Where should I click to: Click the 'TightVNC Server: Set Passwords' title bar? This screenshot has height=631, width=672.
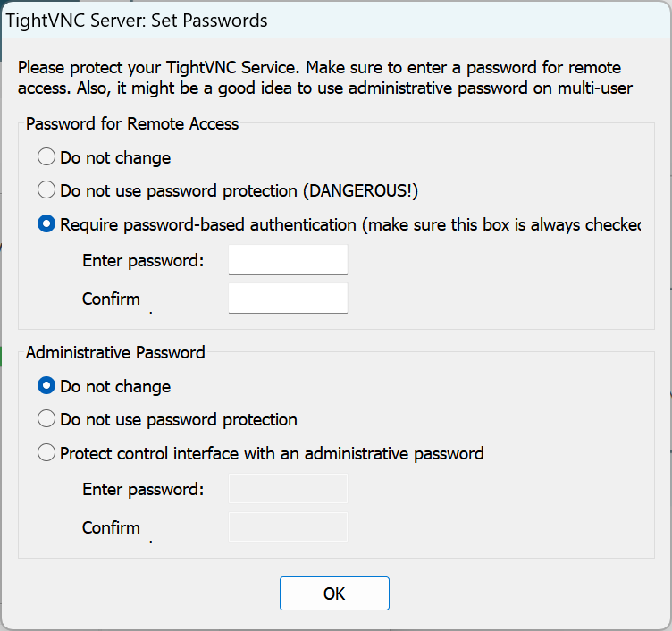(137, 19)
